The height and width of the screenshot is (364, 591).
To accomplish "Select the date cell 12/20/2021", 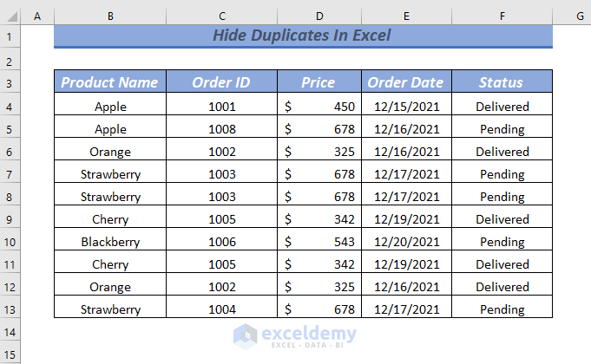I will [x=406, y=242].
